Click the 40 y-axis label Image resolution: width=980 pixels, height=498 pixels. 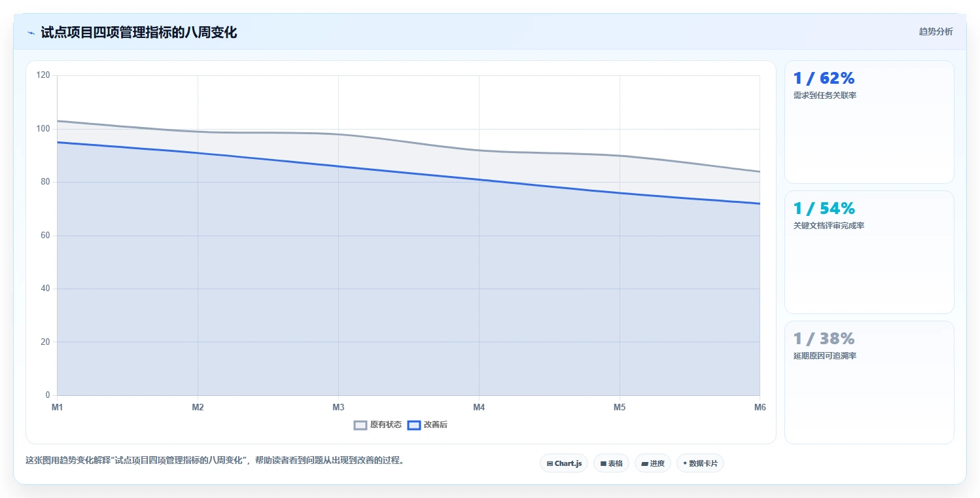coord(45,289)
